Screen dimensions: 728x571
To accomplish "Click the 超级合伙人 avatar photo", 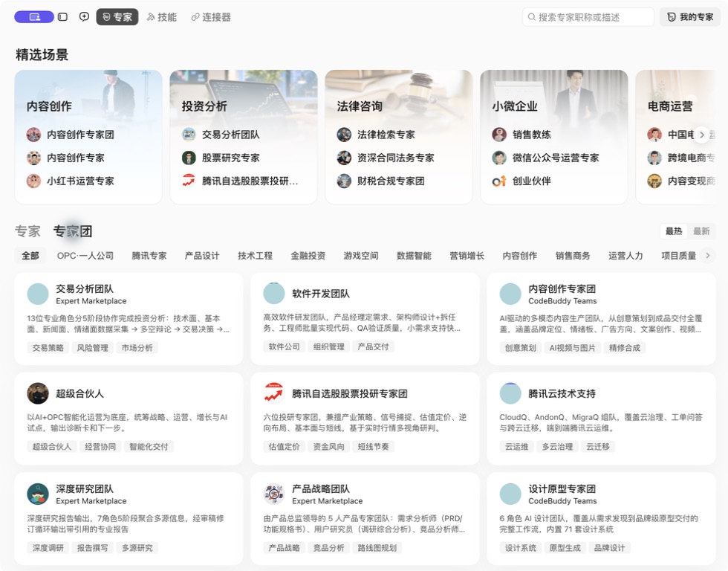I will pyautogui.click(x=38, y=393).
